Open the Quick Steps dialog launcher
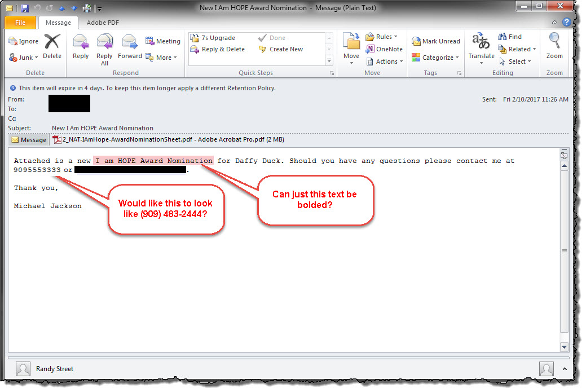The width and height of the screenshot is (586, 392). tap(332, 73)
